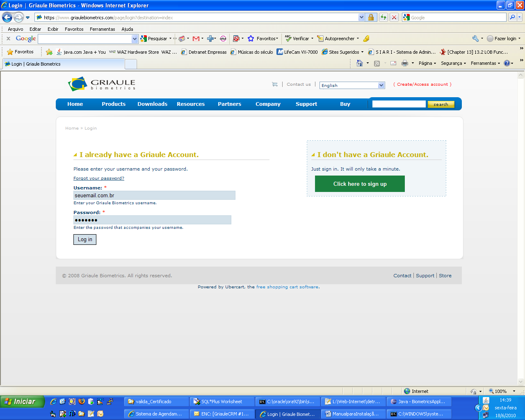Click the Support navigation item
The height and width of the screenshot is (420, 525).
pos(306,104)
